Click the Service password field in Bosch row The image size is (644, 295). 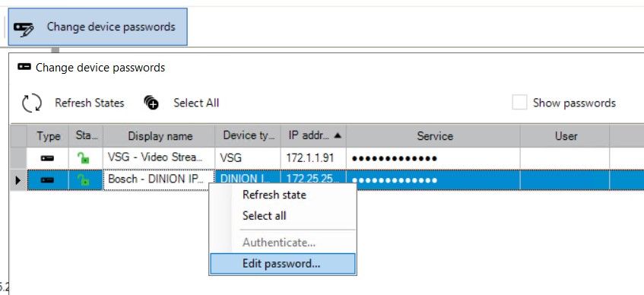433,180
